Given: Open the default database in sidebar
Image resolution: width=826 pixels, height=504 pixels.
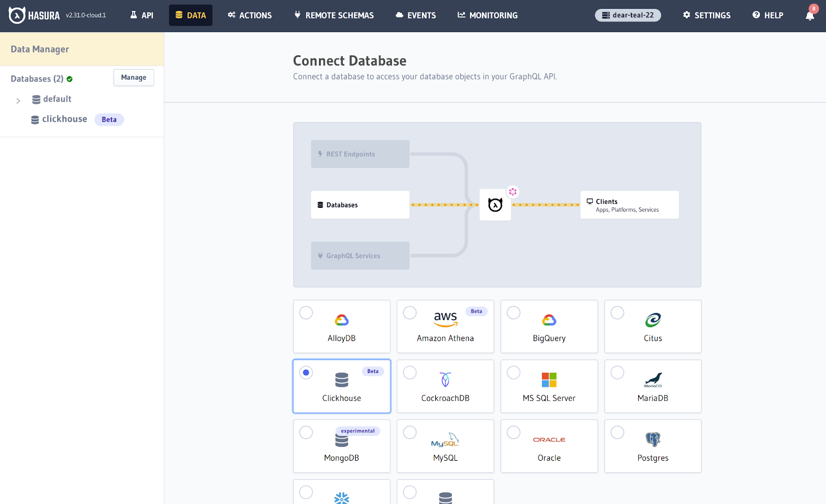Looking at the screenshot, I should [x=57, y=99].
